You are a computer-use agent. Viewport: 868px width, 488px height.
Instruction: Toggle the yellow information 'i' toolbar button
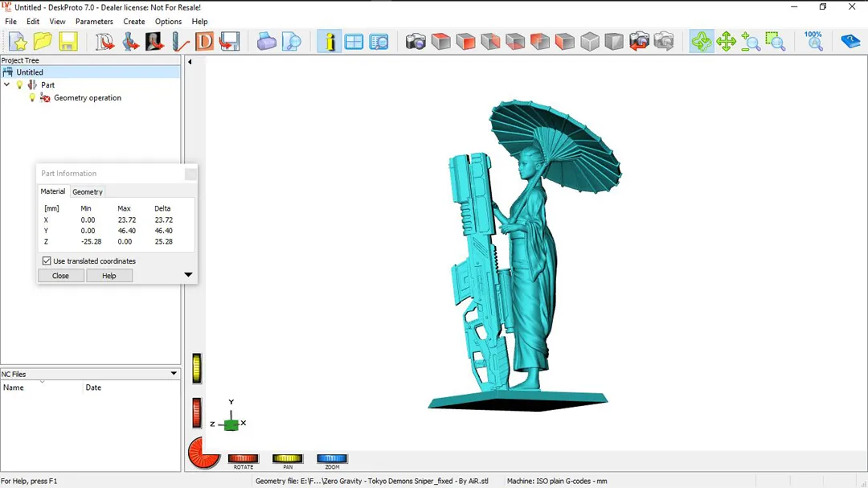330,42
